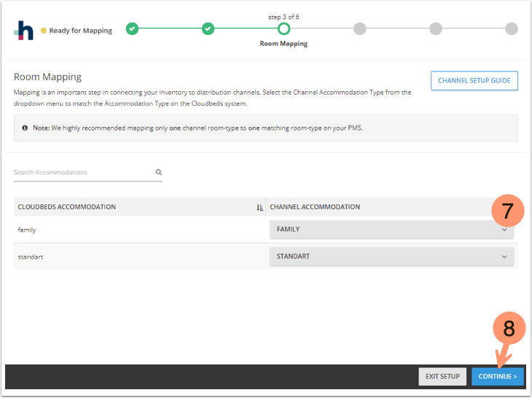
Task: Go to the first completed step checkmark
Action: (x=132, y=29)
